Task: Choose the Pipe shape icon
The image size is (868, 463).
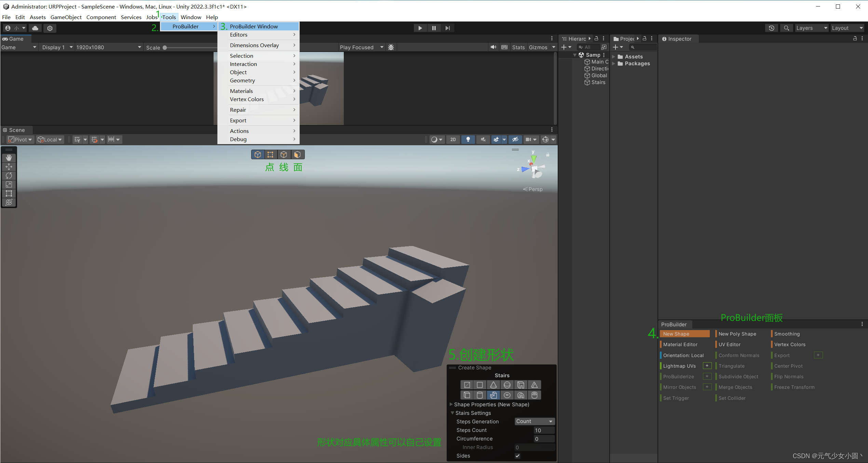Action: pyautogui.click(x=534, y=395)
